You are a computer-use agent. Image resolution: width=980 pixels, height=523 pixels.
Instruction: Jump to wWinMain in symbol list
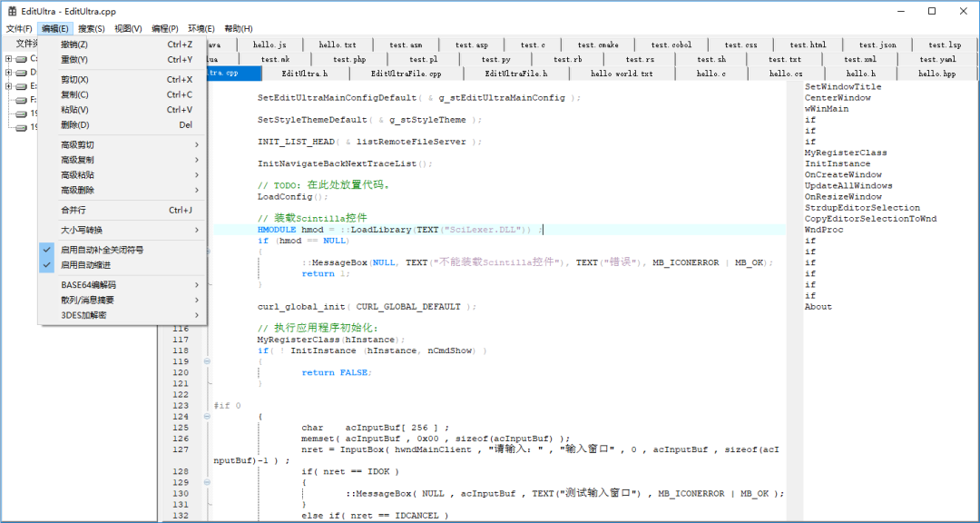click(827, 109)
